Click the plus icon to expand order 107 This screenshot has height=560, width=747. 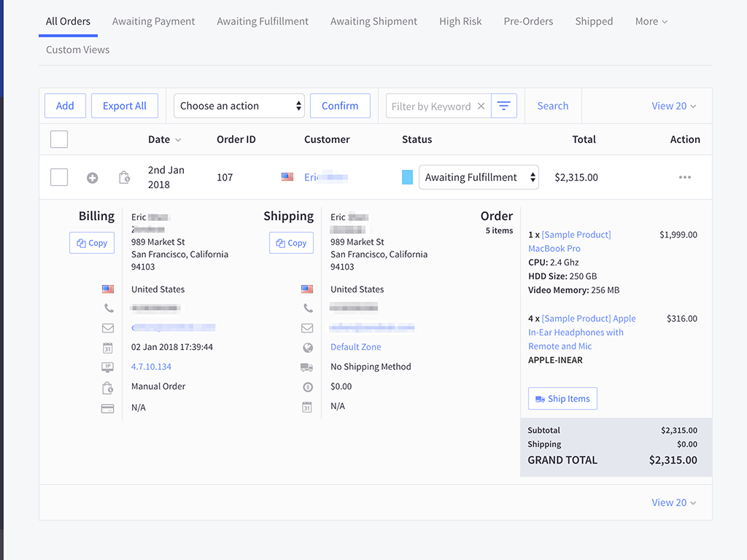[92, 177]
